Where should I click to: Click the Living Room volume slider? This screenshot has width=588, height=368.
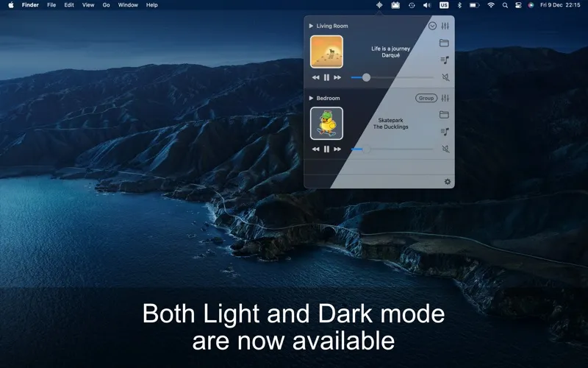[x=392, y=77]
